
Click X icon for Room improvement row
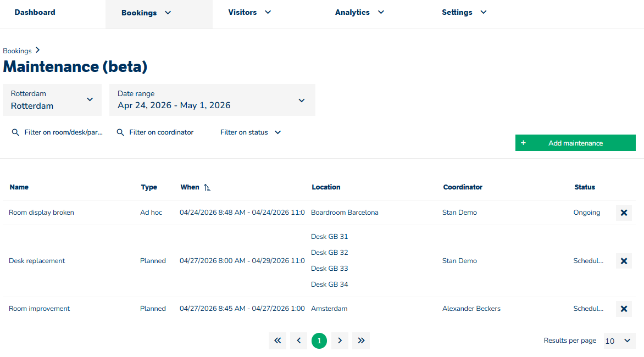tap(624, 309)
